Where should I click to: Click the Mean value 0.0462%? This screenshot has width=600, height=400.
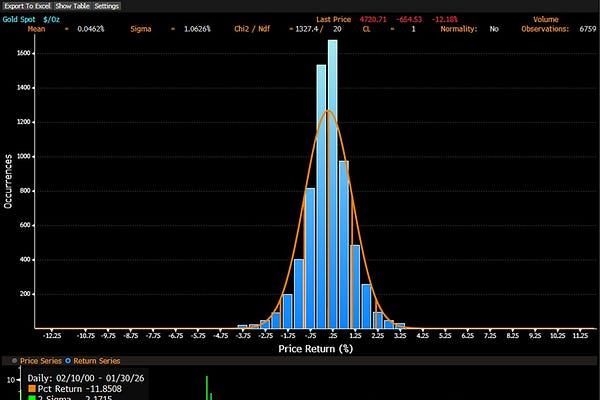coord(91,29)
